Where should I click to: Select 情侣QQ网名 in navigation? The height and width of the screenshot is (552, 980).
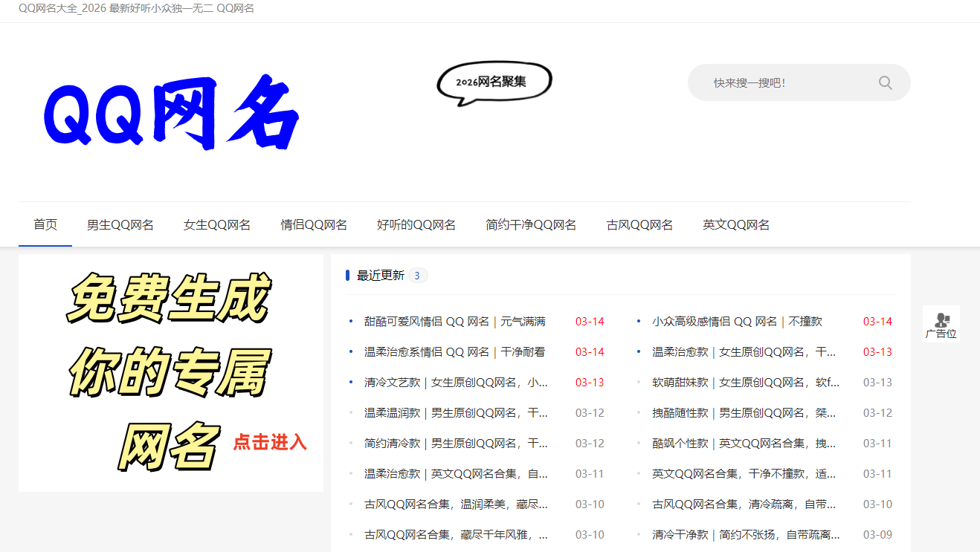[314, 224]
